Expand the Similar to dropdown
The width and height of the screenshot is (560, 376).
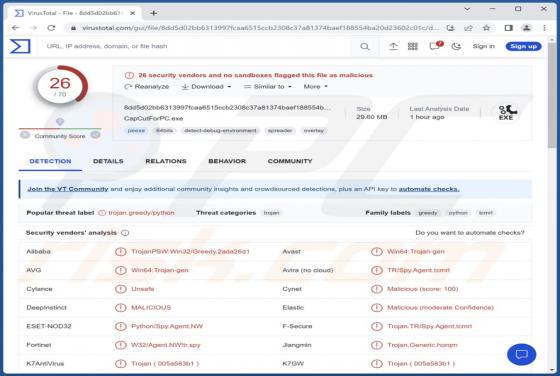pos(268,87)
